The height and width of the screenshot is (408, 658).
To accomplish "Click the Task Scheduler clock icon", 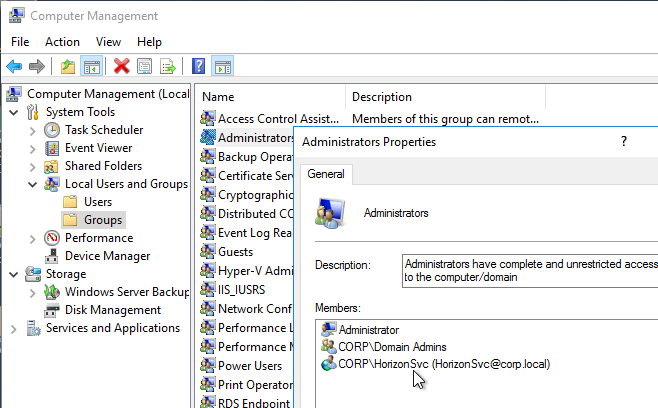I will click(x=52, y=130).
